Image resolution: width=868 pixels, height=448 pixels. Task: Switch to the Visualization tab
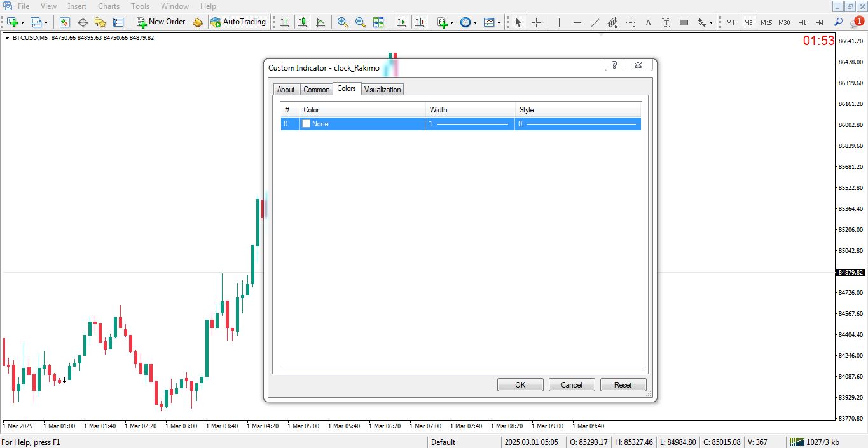[x=383, y=90]
